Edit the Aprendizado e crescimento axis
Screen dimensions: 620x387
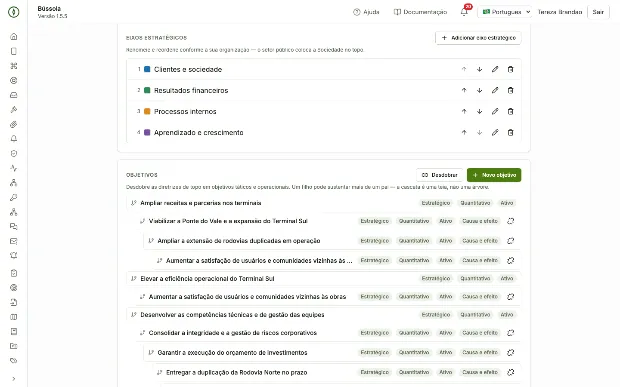495,132
